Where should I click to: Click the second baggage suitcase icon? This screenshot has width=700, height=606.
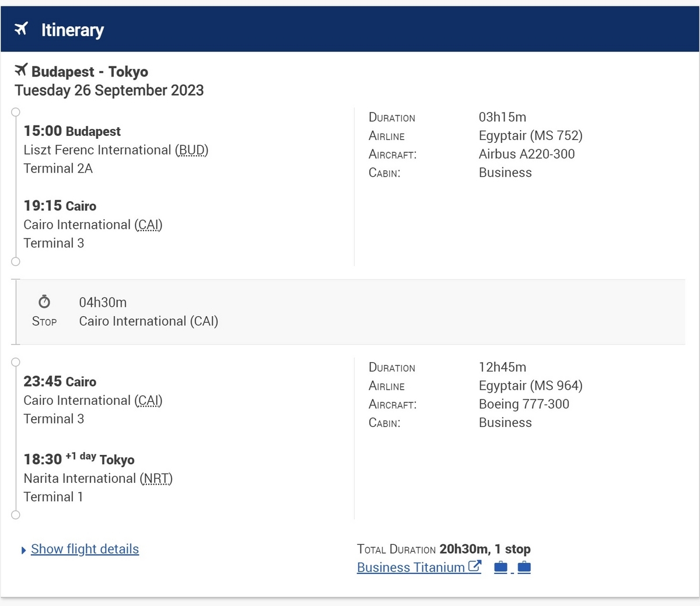coord(524,567)
